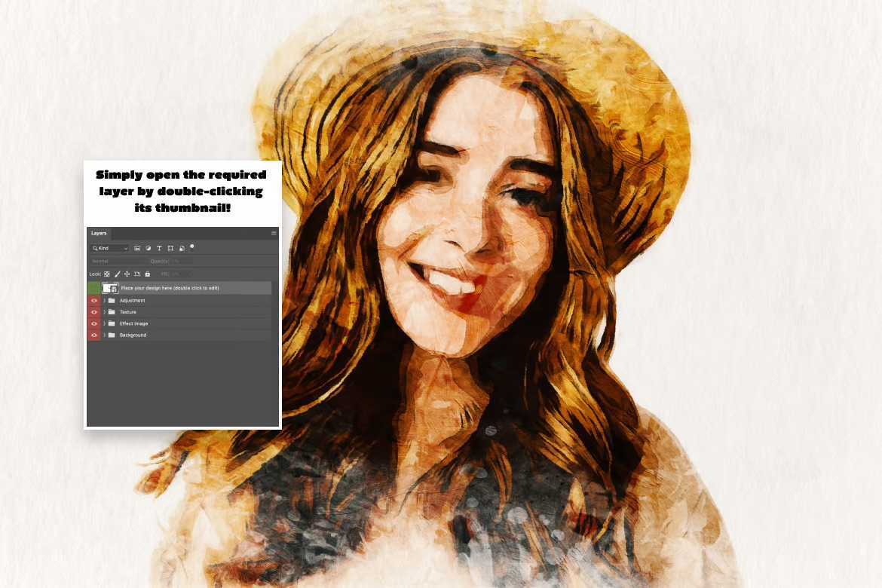The height and width of the screenshot is (588, 882).
Task: Select the lock all padlock icon
Action: 148,274
